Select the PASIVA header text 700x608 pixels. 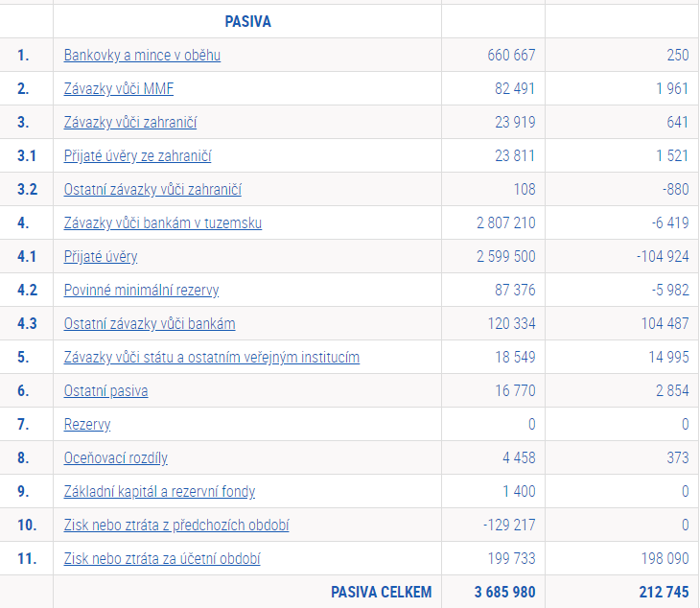point(247,21)
